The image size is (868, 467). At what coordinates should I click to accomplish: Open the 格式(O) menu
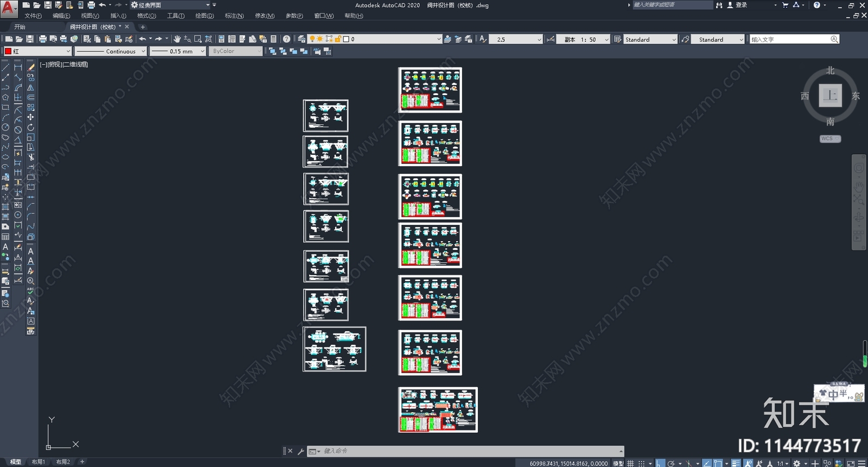click(x=146, y=16)
